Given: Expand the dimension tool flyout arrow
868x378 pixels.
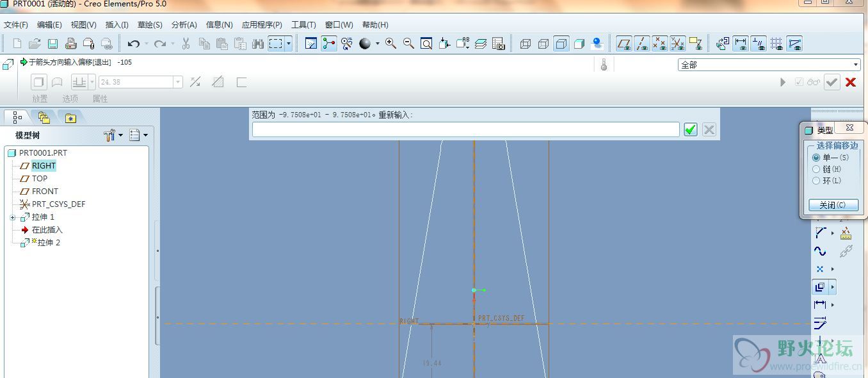Looking at the screenshot, I should pyautogui.click(x=832, y=305).
